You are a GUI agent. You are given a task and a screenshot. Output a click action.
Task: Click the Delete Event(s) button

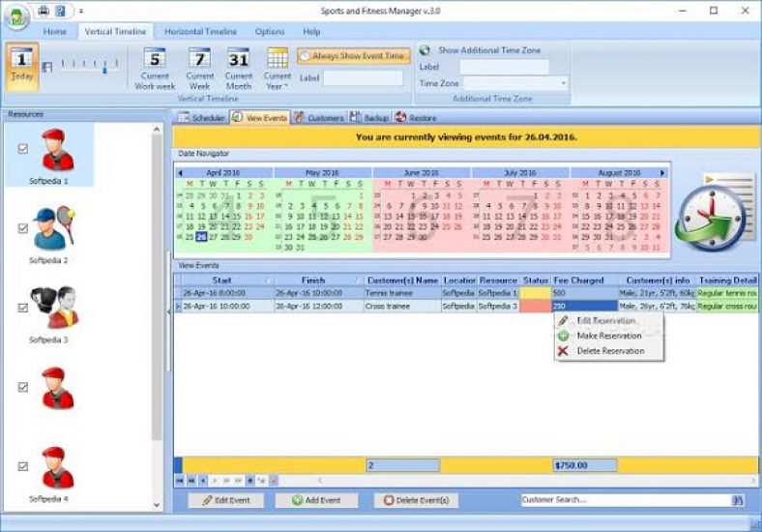416,500
